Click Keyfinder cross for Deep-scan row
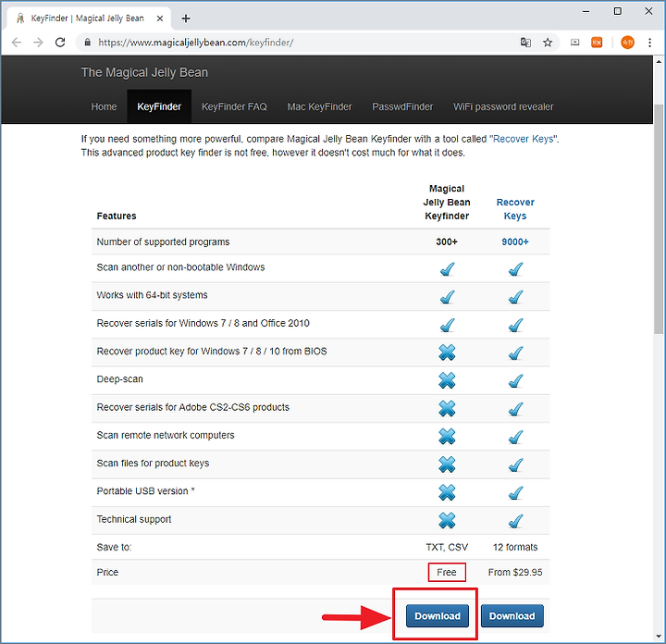 pyautogui.click(x=447, y=380)
